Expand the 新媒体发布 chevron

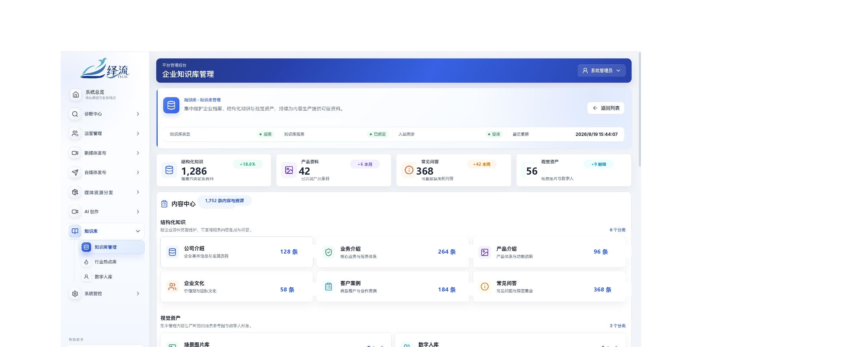pos(138,153)
